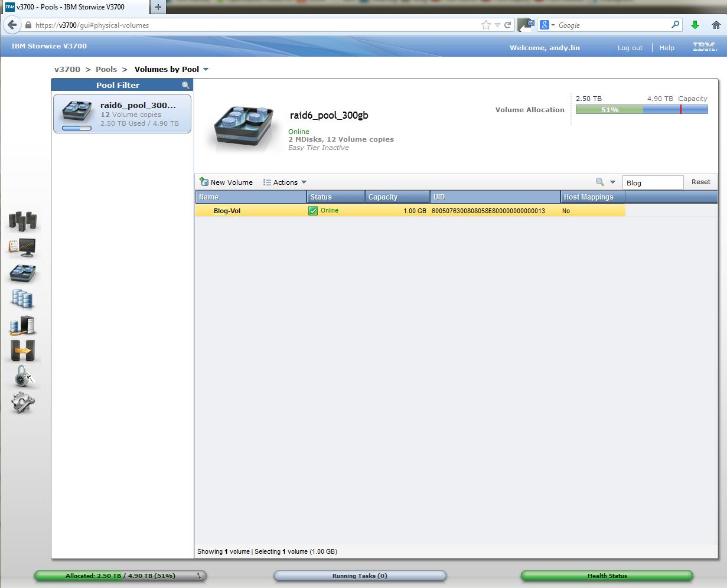
Task: Click the Google search input field
Action: pos(613,25)
